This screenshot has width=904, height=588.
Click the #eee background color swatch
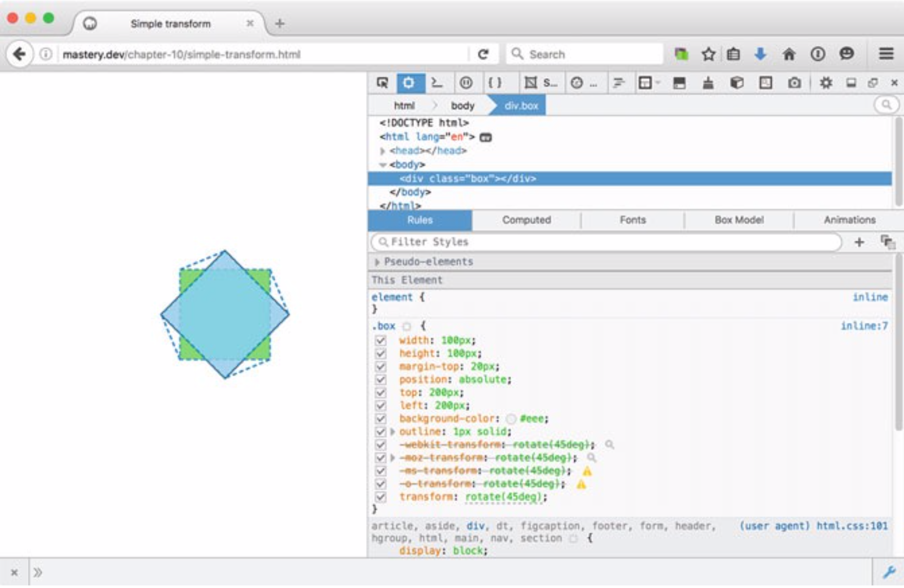(511, 419)
